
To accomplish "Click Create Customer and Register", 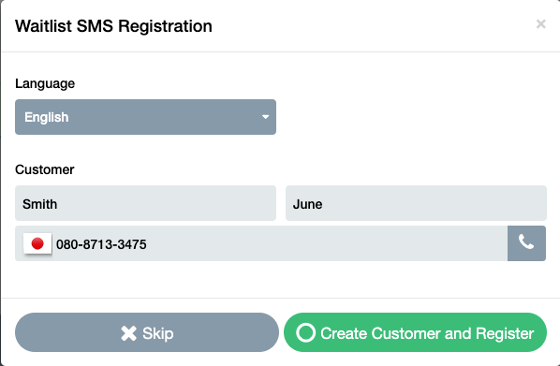I will (415, 332).
